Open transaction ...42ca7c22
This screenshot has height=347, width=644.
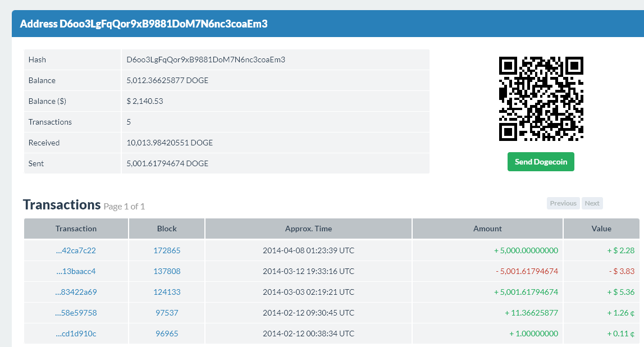(x=76, y=250)
